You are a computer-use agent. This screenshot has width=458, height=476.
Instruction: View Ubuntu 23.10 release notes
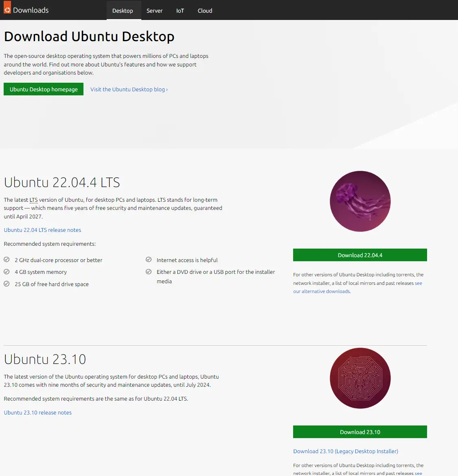pyautogui.click(x=37, y=412)
